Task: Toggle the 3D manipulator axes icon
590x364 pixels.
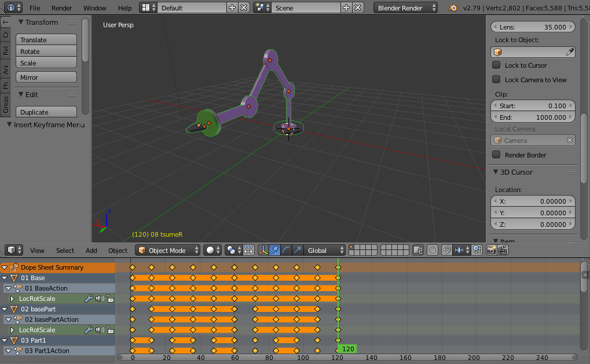Action: [263, 250]
